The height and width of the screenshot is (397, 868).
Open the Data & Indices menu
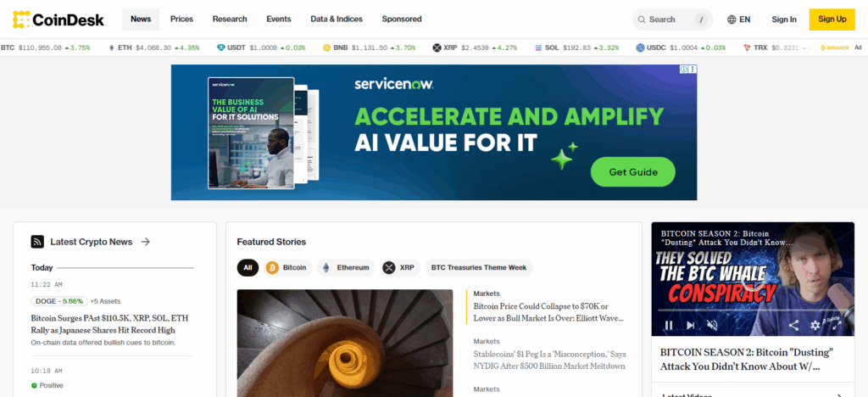click(x=337, y=20)
